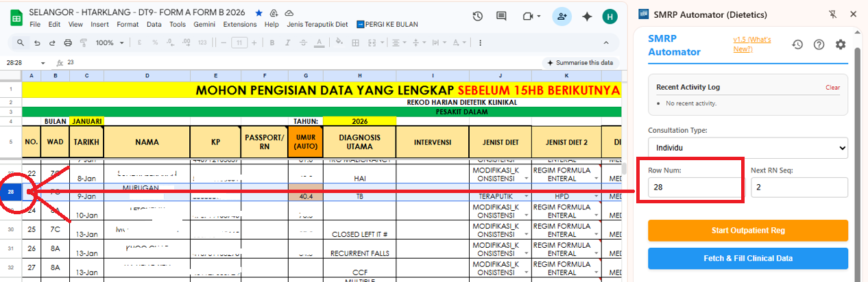This screenshot has width=868, height=282.
Task: Pin the SMRP Automator side panel
Action: 833,14
